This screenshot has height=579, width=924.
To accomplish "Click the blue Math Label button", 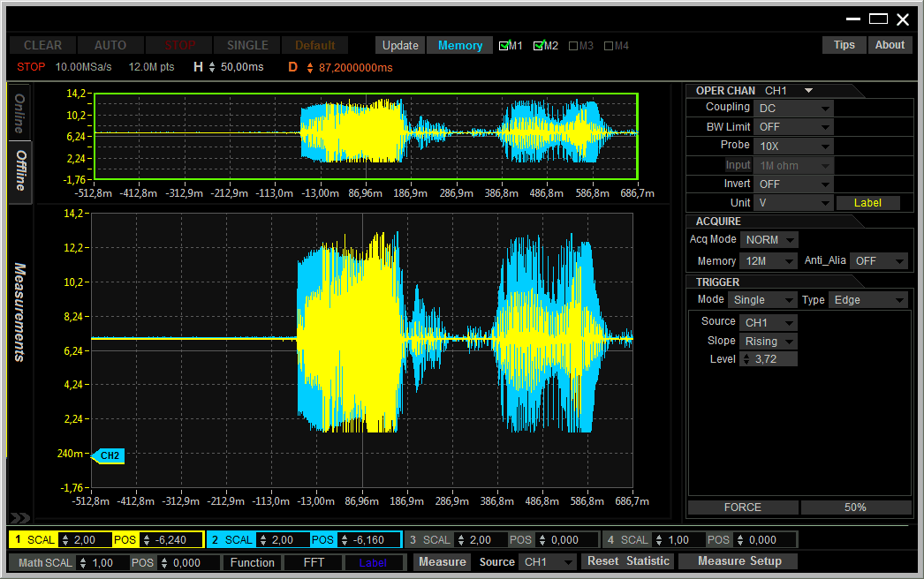I will pos(373,562).
